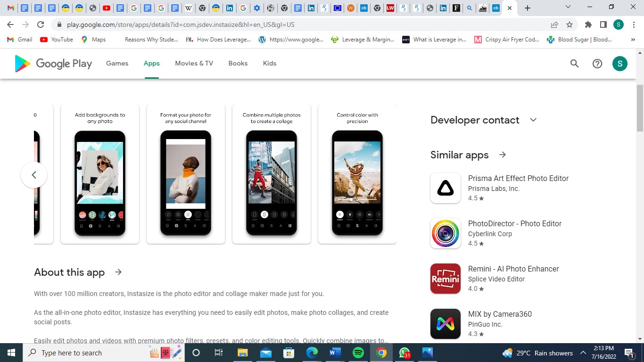Open About this app arrow
The height and width of the screenshot is (362, 644).
118,272
